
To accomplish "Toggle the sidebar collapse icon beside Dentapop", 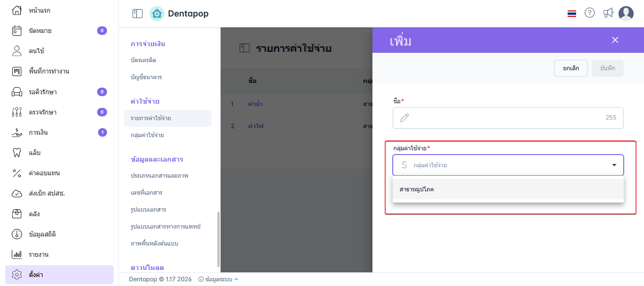I will pyautogui.click(x=137, y=14).
